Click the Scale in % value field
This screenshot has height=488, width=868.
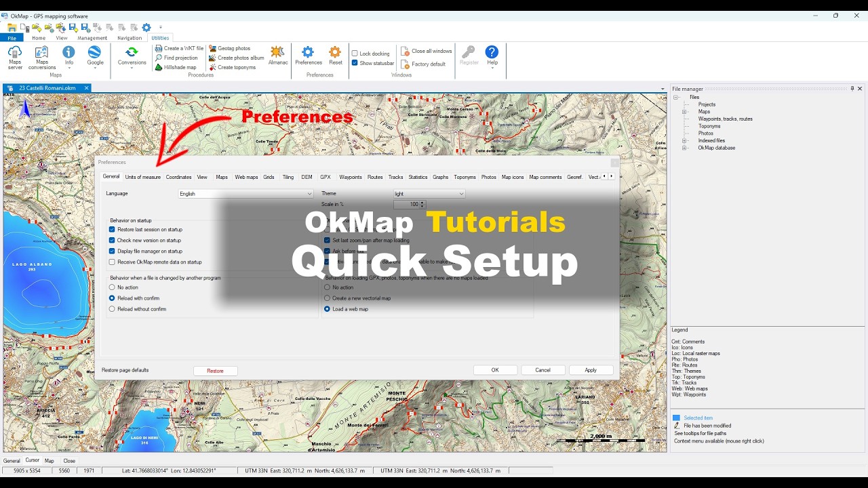406,204
